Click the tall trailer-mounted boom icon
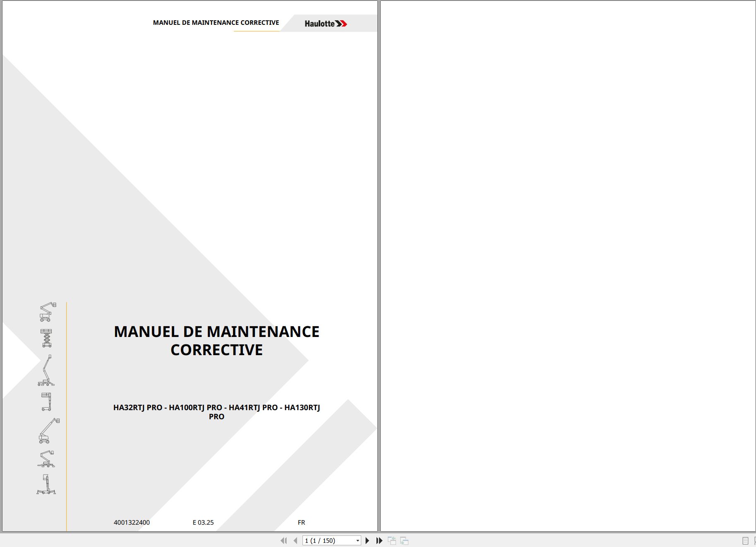 [46, 370]
